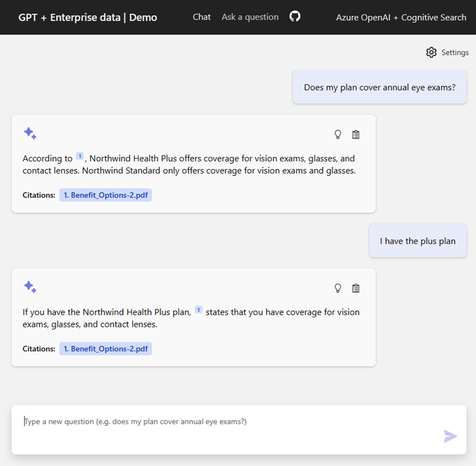Open supporting content for the second answer
Screen dimensions: 476x466
(356, 288)
